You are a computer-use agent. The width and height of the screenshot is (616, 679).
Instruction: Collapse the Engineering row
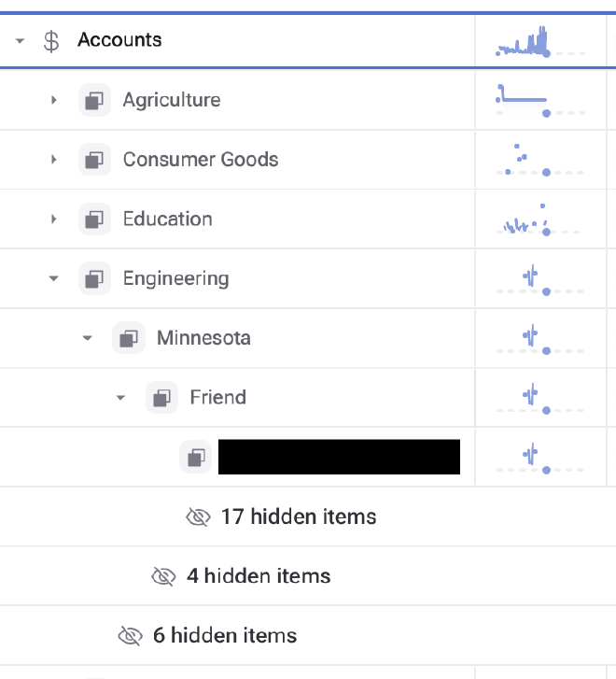point(54,278)
